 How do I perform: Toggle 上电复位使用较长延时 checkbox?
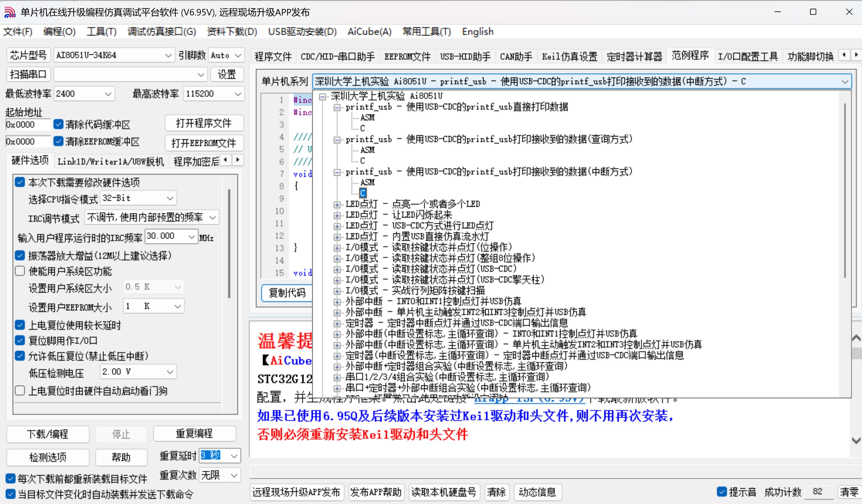click(x=20, y=325)
